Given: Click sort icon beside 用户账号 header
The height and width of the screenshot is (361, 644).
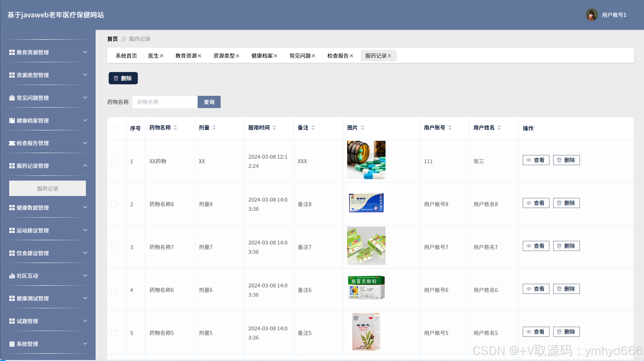Looking at the screenshot, I should (x=450, y=128).
